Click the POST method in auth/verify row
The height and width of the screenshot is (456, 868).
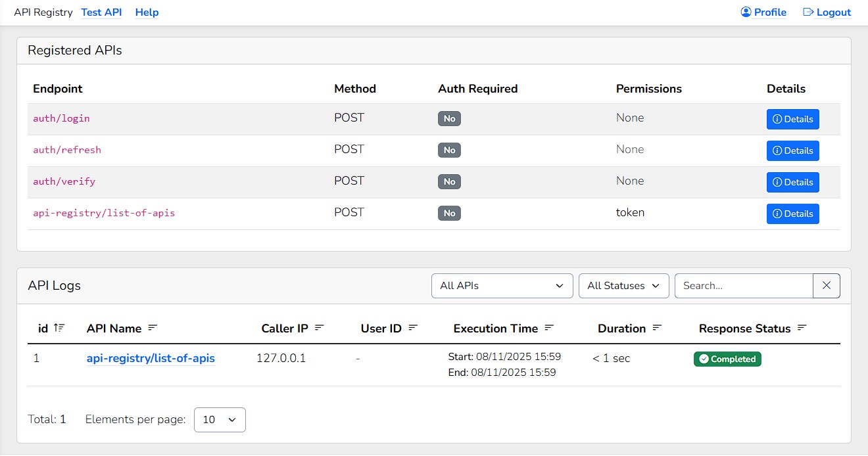point(349,181)
